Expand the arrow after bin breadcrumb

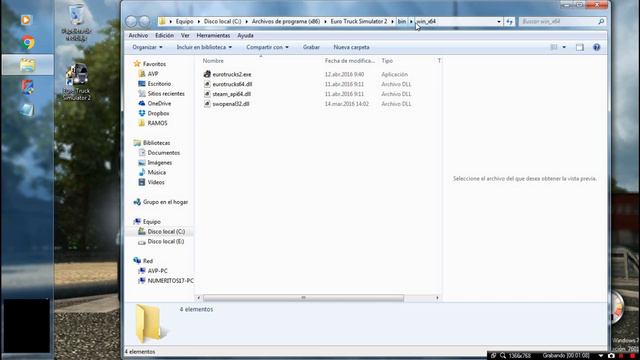click(411, 21)
